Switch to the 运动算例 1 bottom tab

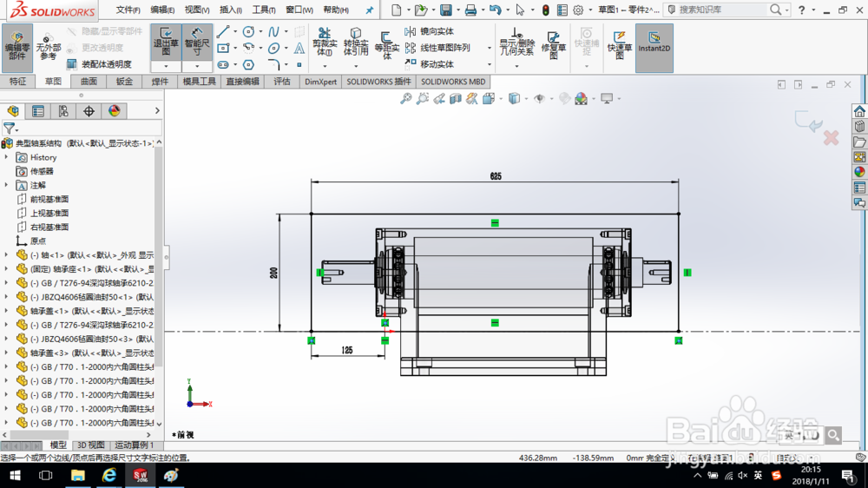[x=134, y=445]
